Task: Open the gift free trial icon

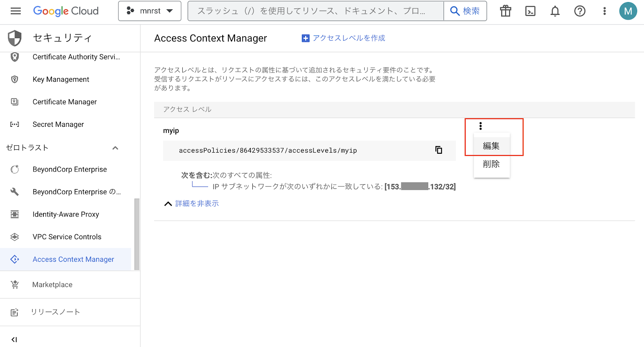Action: pyautogui.click(x=506, y=11)
